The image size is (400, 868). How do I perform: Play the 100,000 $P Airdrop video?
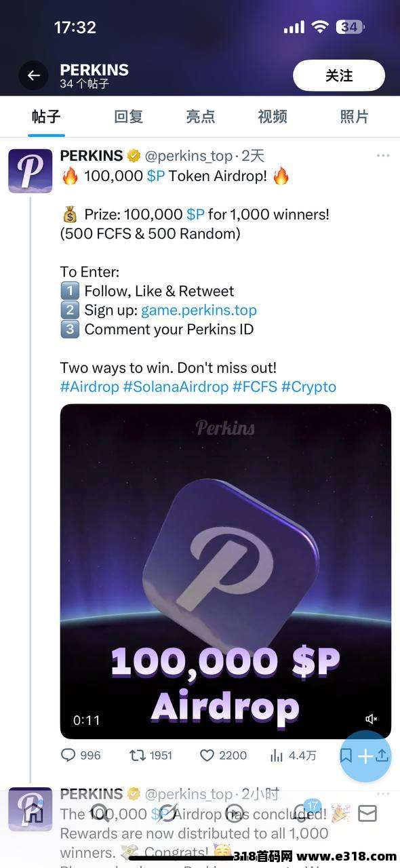click(x=226, y=571)
